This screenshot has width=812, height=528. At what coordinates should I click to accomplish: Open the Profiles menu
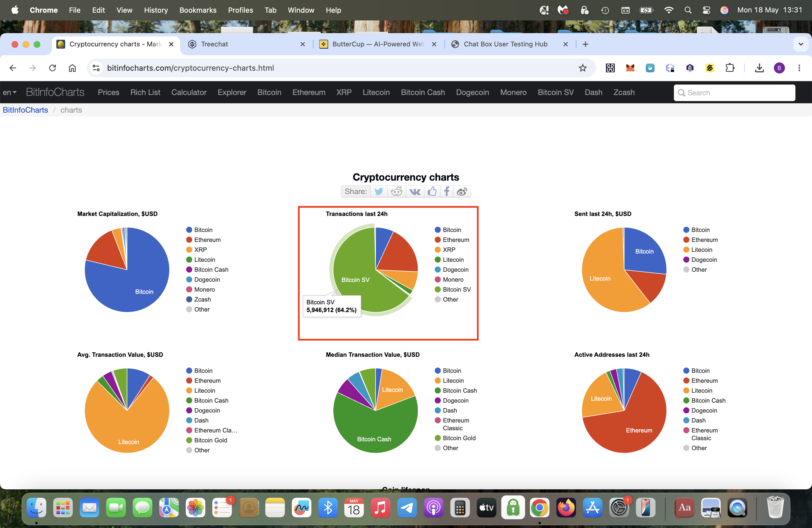click(x=241, y=10)
